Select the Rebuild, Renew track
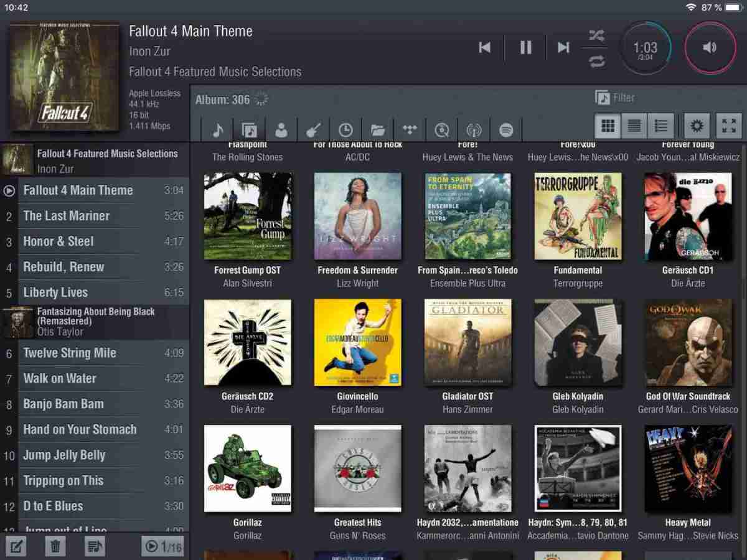 (95, 267)
